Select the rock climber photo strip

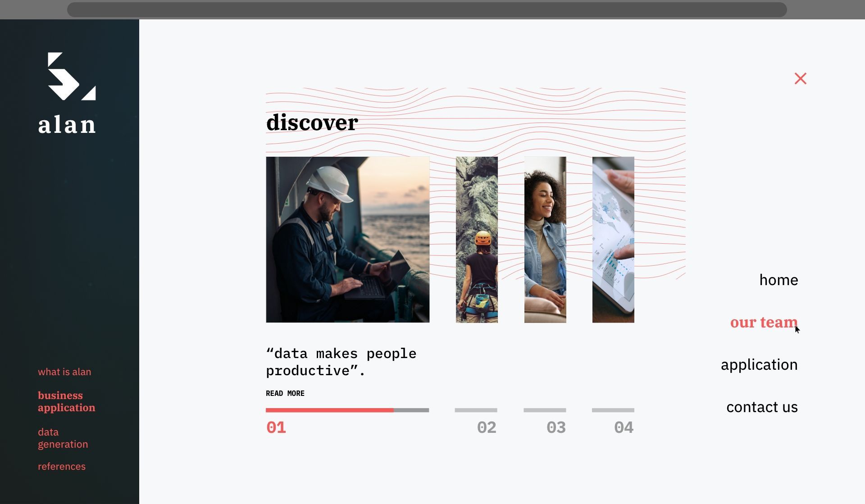(477, 240)
